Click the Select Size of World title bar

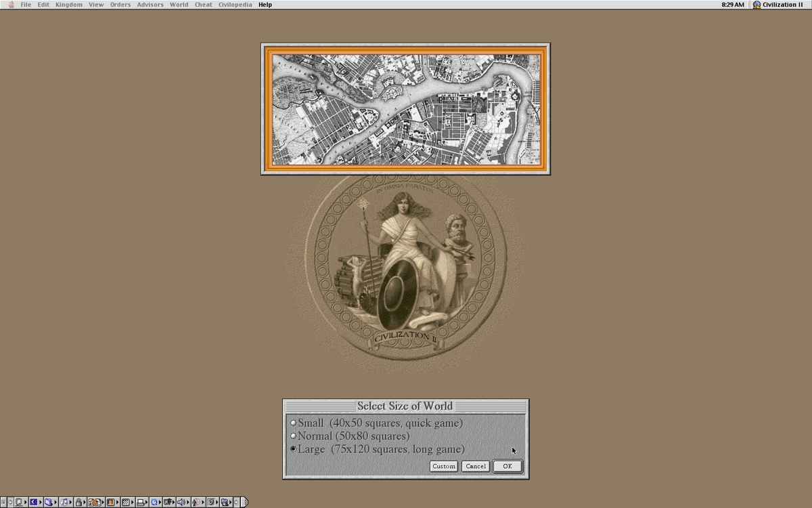(405, 406)
